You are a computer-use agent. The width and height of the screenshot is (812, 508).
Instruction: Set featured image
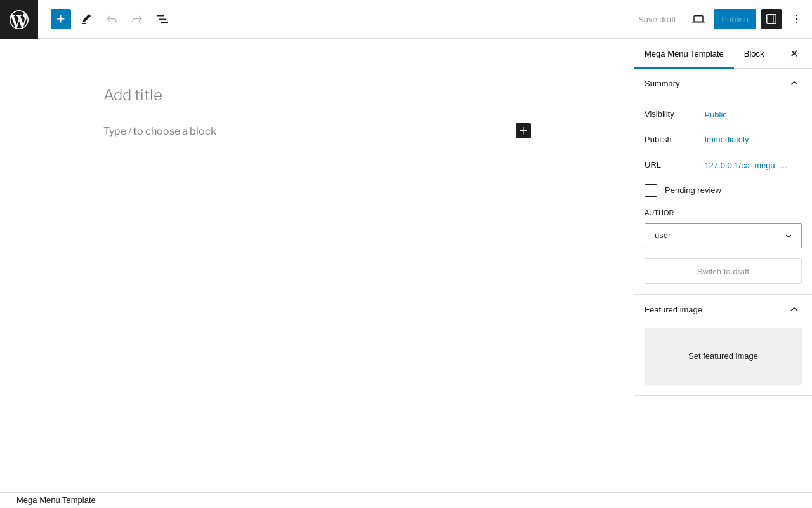723,356
